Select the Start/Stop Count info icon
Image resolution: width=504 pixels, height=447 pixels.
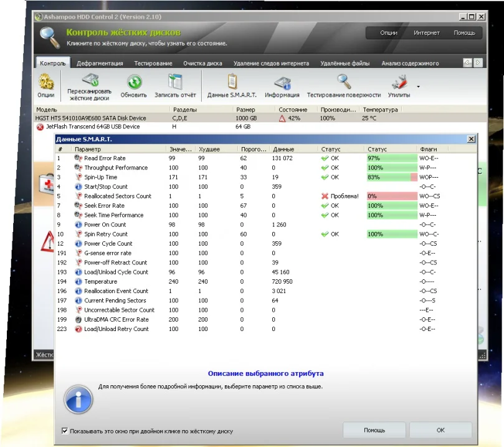click(78, 186)
